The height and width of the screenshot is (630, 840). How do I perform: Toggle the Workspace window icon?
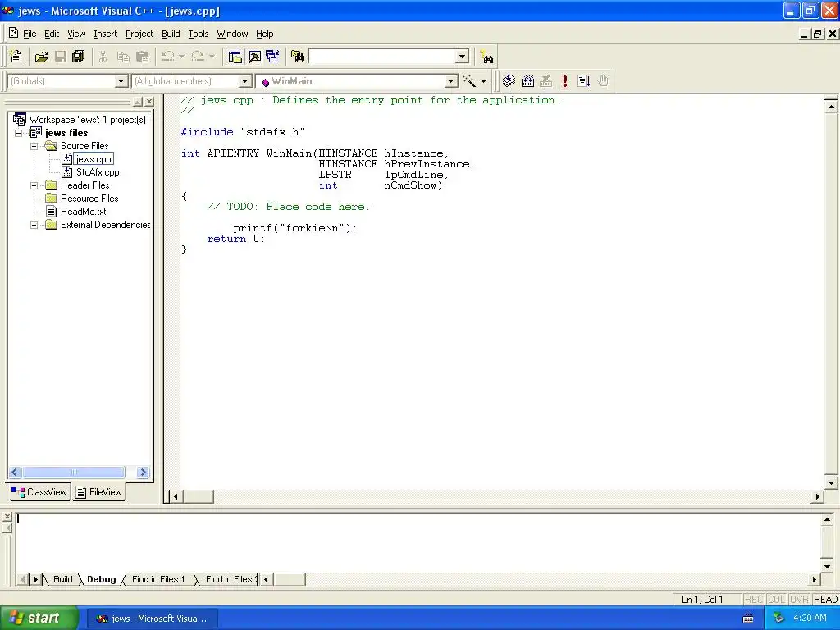[235, 57]
